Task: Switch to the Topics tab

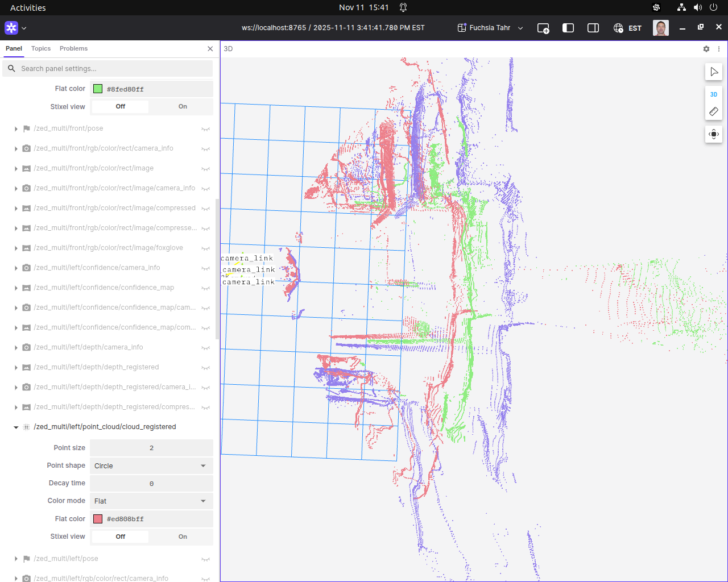Action: 41,49
